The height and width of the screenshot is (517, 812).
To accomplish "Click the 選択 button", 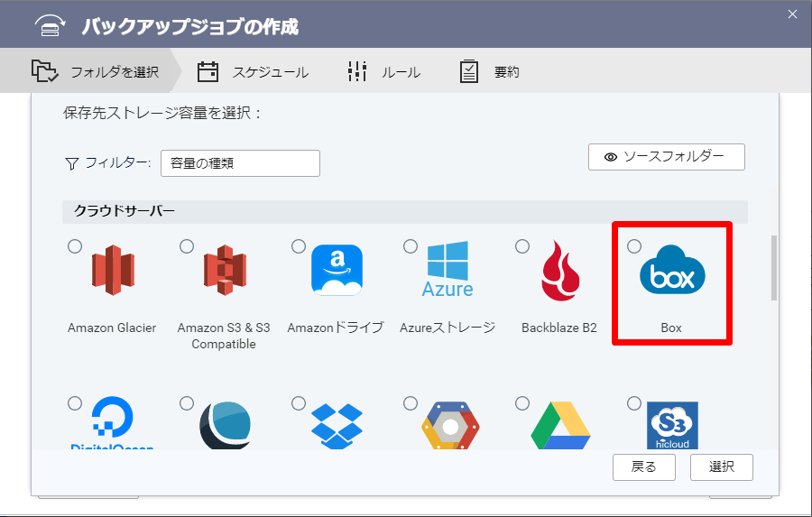I will click(x=722, y=467).
